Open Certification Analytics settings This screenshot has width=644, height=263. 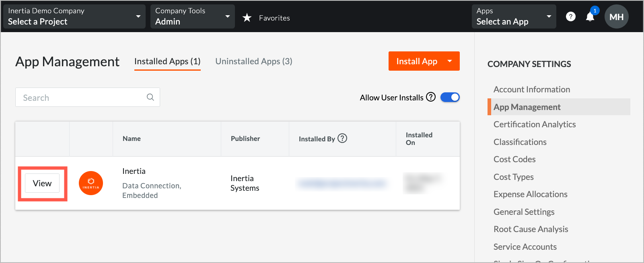point(535,124)
